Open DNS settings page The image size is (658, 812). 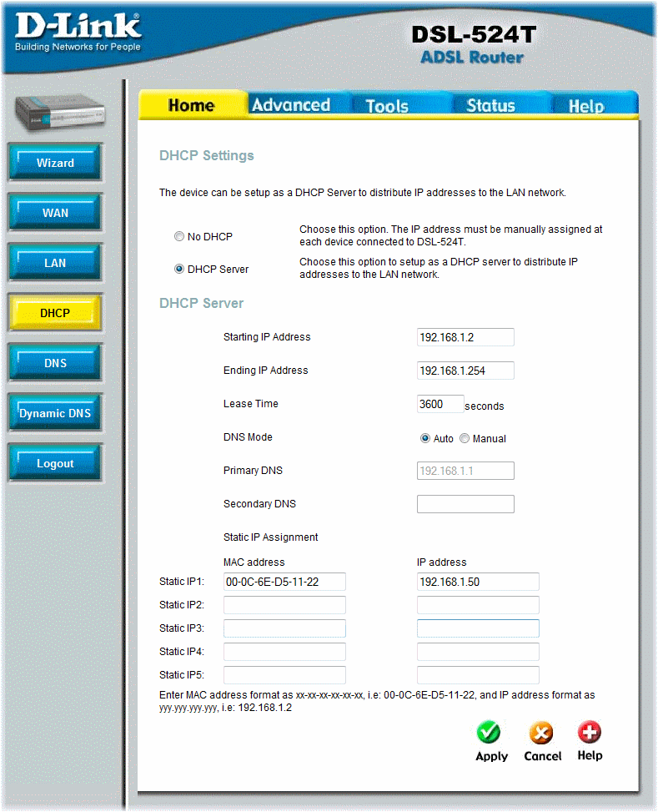tap(55, 363)
